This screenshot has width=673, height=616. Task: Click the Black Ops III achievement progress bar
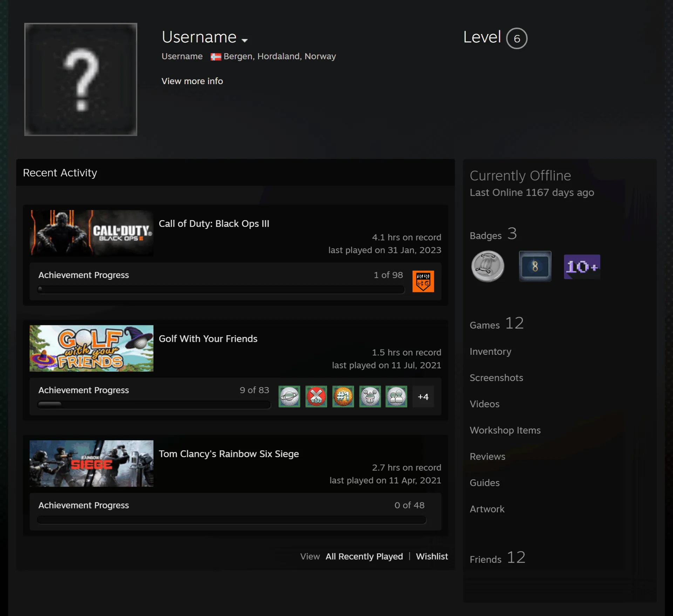221,289
